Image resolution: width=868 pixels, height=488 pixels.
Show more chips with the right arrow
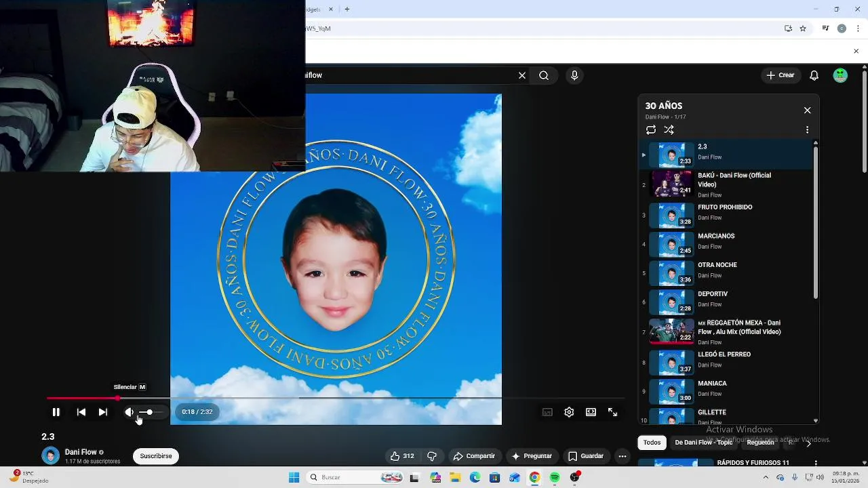[808, 443]
